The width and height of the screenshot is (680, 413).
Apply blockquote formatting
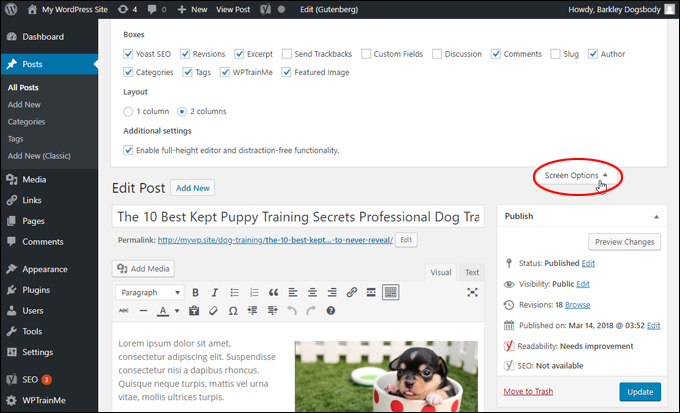coord(273,292)
